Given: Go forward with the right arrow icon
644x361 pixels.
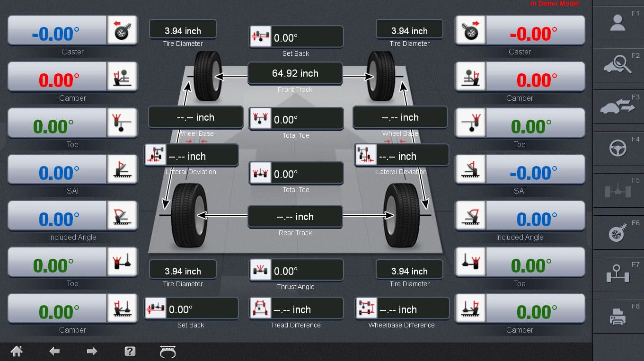Looking at the screenshot, I should coord(92,351).
